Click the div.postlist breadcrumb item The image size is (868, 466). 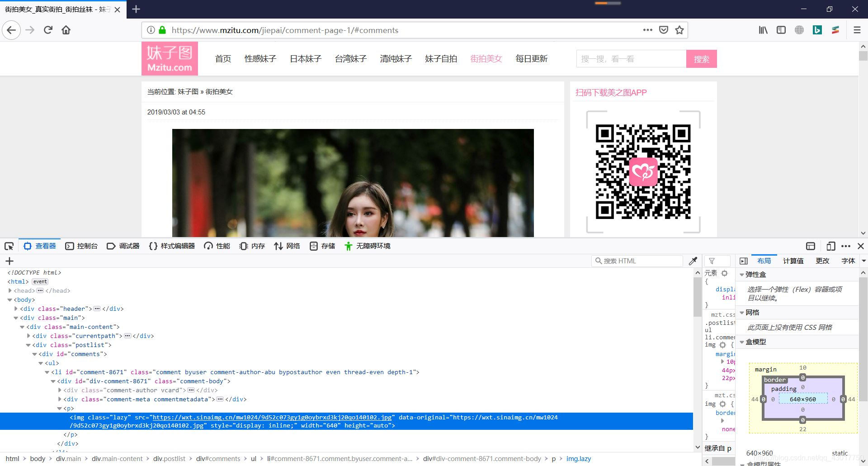(169, 459)
